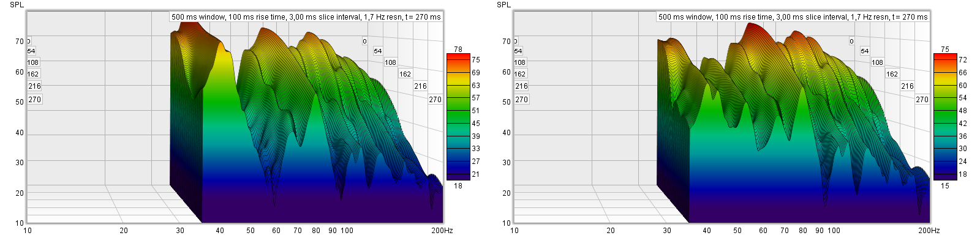Click the 10 Hz tick under left plot
The width and height of the screenshot is (980, 238).
coord(28,231)
